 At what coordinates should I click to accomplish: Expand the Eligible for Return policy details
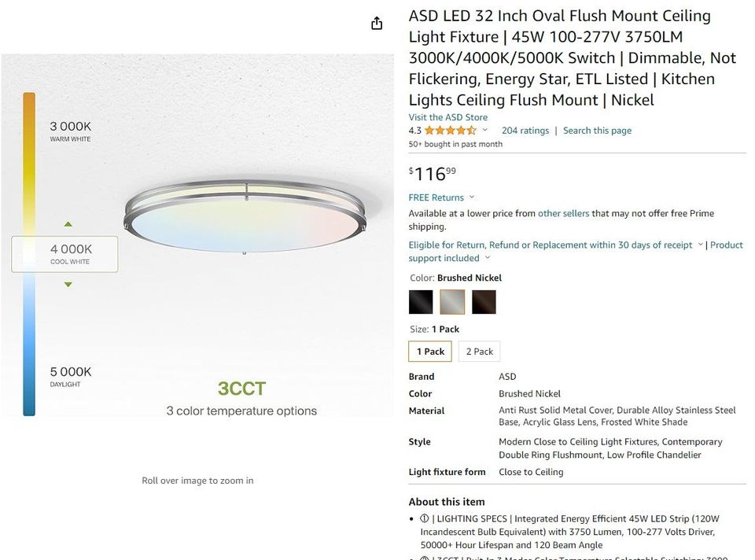tap(699, 245)
